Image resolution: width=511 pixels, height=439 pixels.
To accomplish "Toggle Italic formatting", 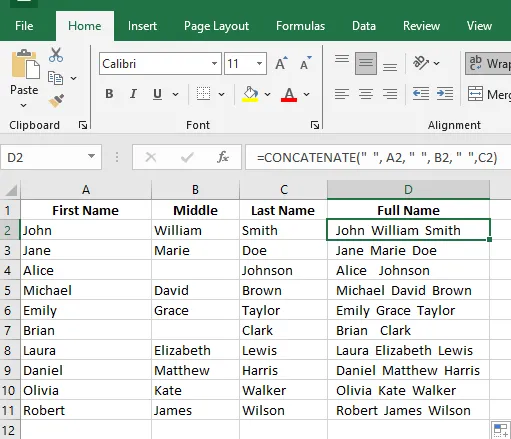I will 133,94.
